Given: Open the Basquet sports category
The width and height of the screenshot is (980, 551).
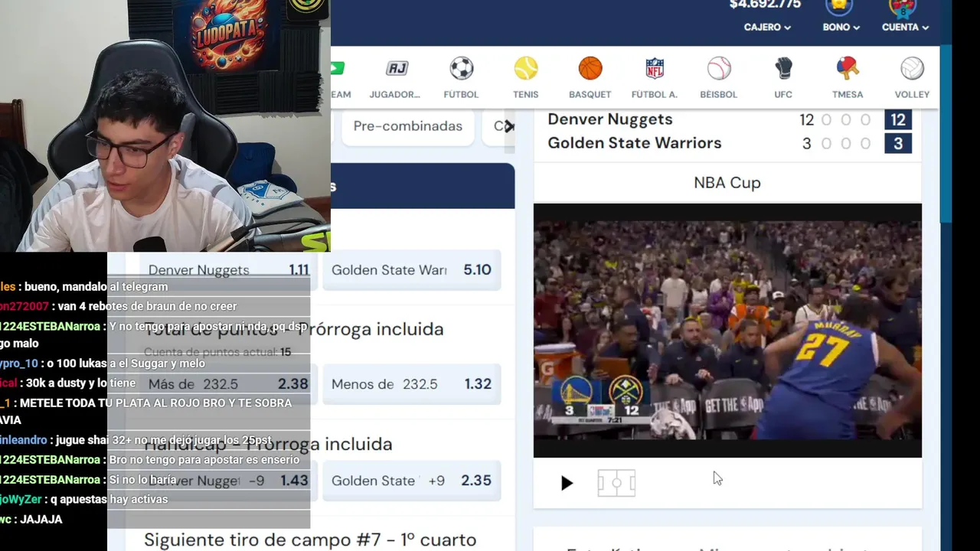Looking at the screenshot, I should click(590, 77).
